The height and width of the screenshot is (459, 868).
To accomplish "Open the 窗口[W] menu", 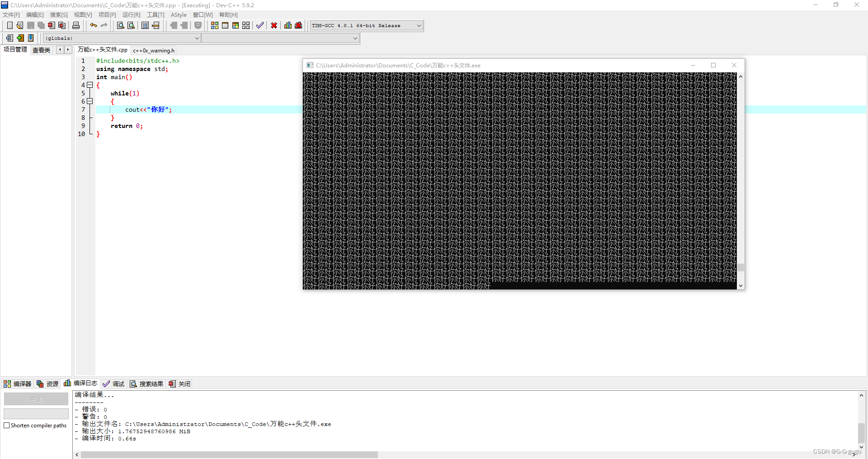I will coord(203,15).
